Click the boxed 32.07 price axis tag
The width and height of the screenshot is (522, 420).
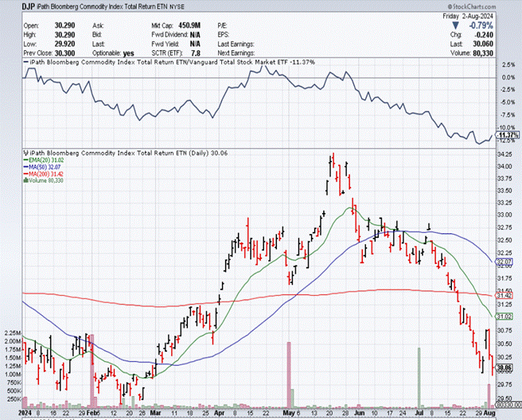(x=504, y=262)
